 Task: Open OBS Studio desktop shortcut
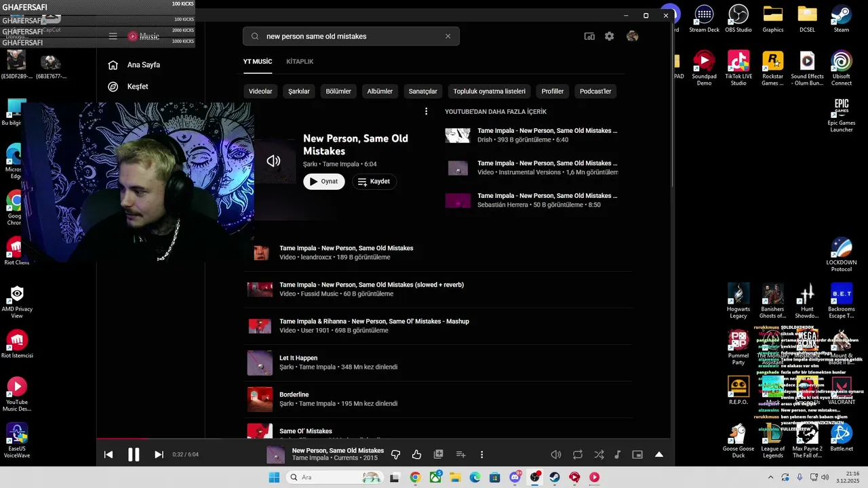coord(738,19)
